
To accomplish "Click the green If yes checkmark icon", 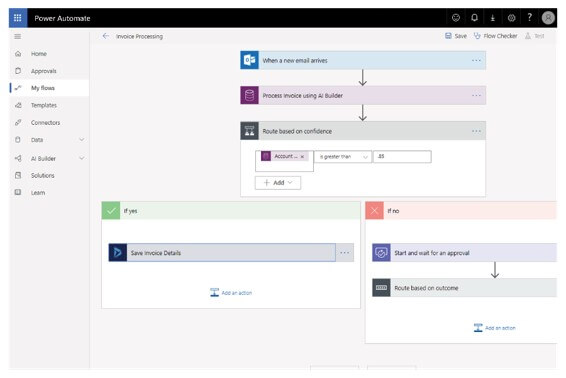I will 111,210.
